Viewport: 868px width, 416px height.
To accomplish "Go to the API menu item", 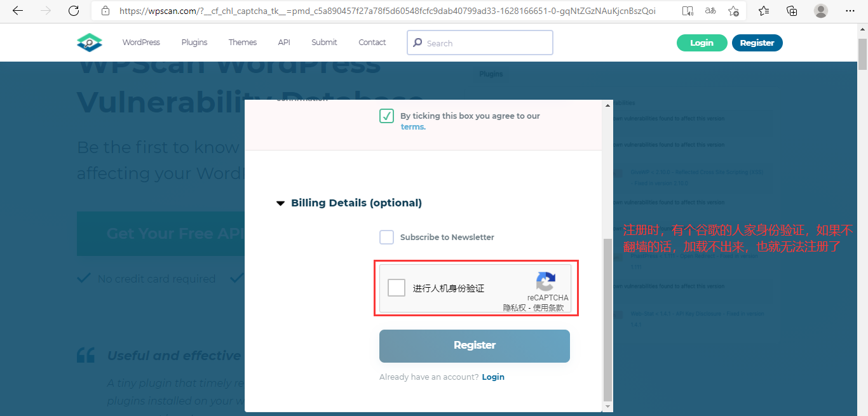I will point(284,43).
